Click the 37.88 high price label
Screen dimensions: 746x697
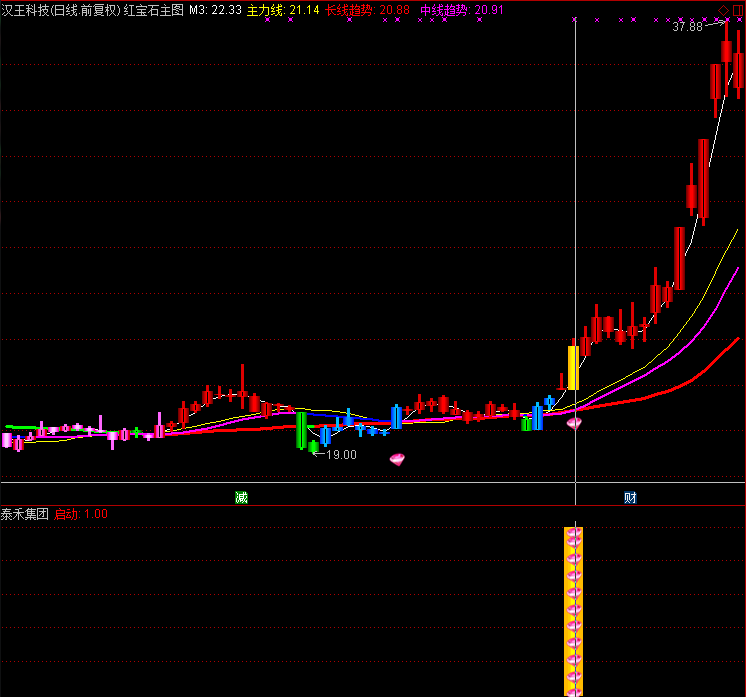tap(687, 27)
